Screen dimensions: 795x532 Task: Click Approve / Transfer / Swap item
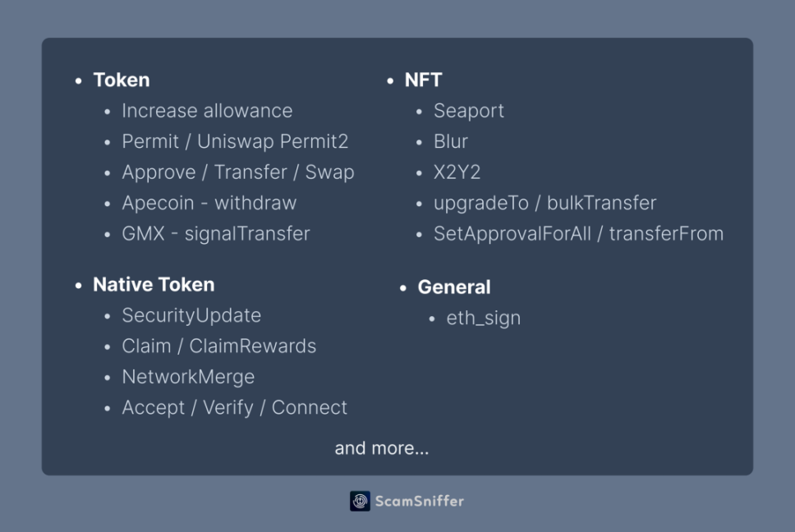238,172
